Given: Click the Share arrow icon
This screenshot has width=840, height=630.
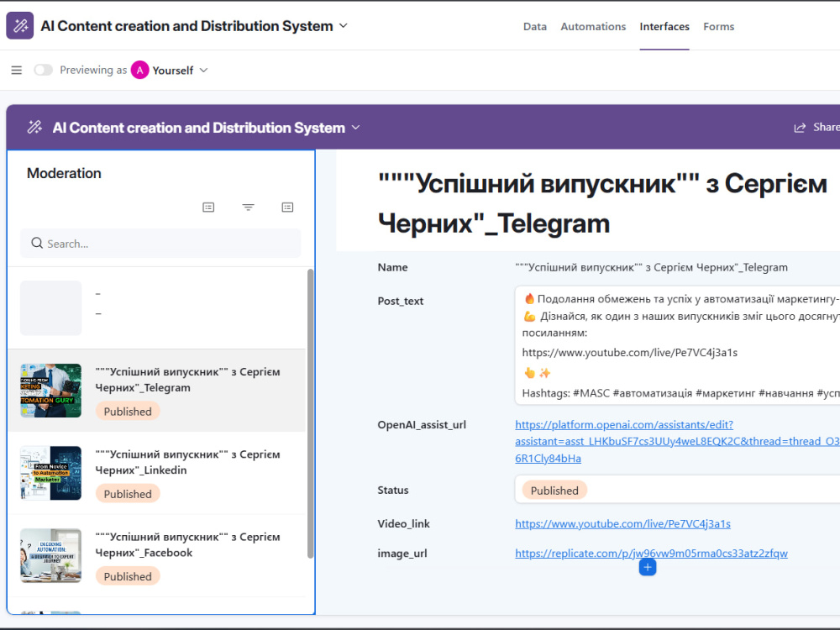Looking at the screenshot, I should point(800,128).
